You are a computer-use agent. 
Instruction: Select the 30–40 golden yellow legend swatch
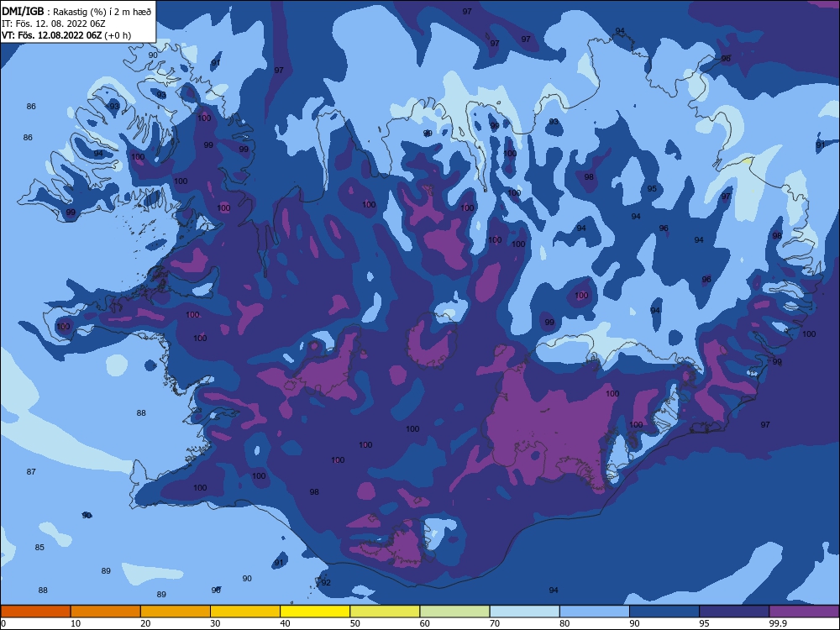pos(245,612)
